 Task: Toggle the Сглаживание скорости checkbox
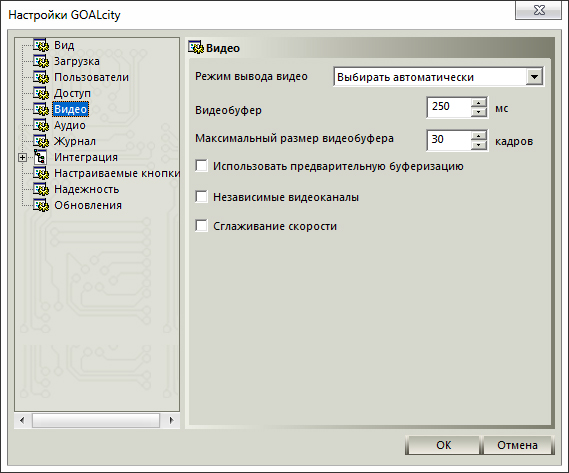click(x=201, y=226)
